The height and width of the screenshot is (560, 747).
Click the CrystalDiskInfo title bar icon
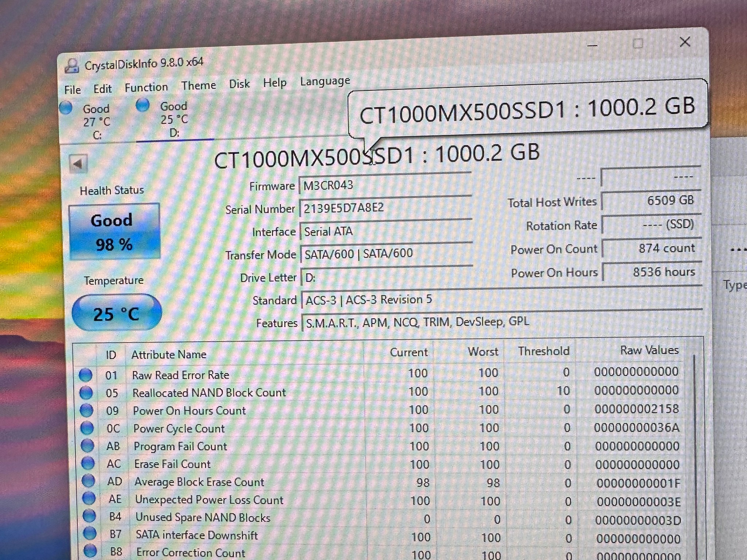[71, 66]
